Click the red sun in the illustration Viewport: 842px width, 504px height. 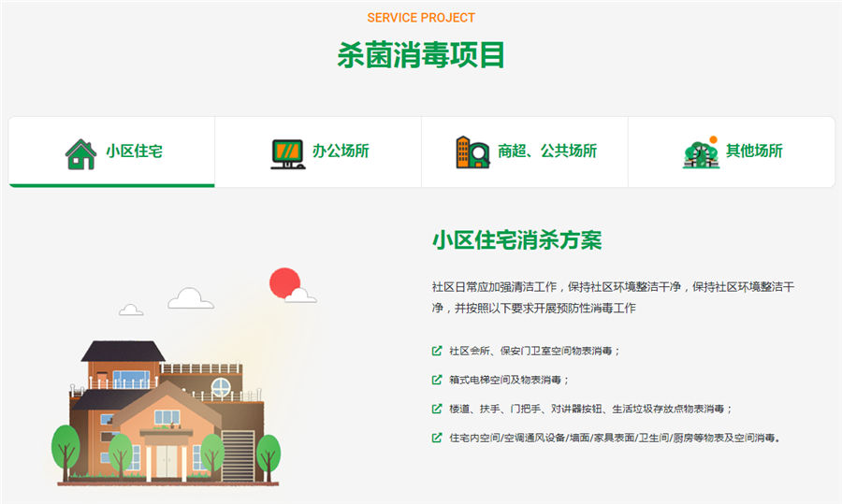(x=284, y=282)
